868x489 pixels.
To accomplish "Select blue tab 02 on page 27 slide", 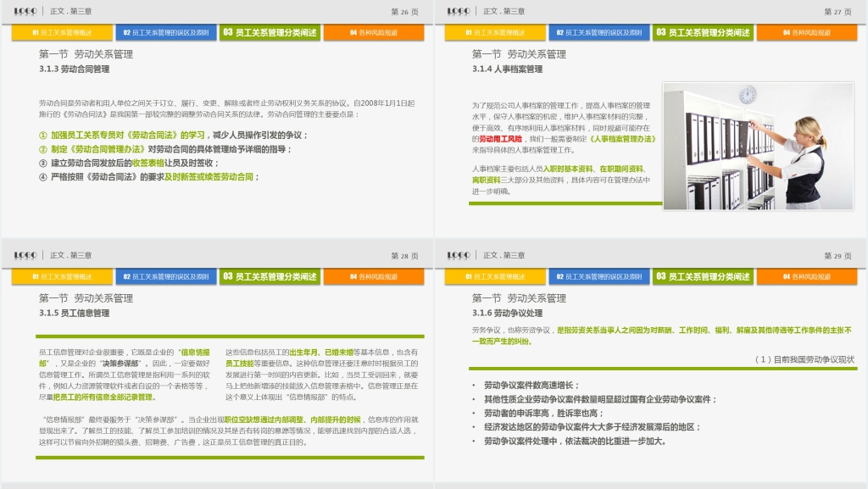I will click(x=598, y=33).
